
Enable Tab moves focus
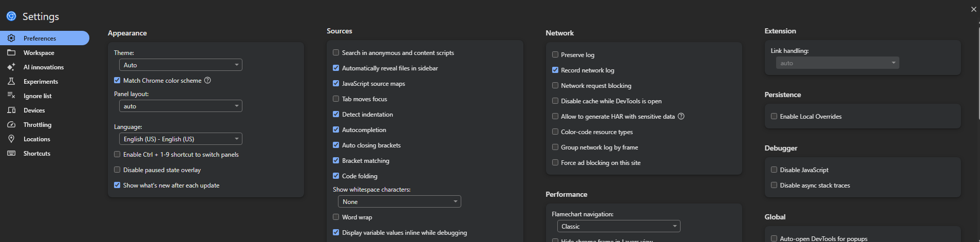336,99
